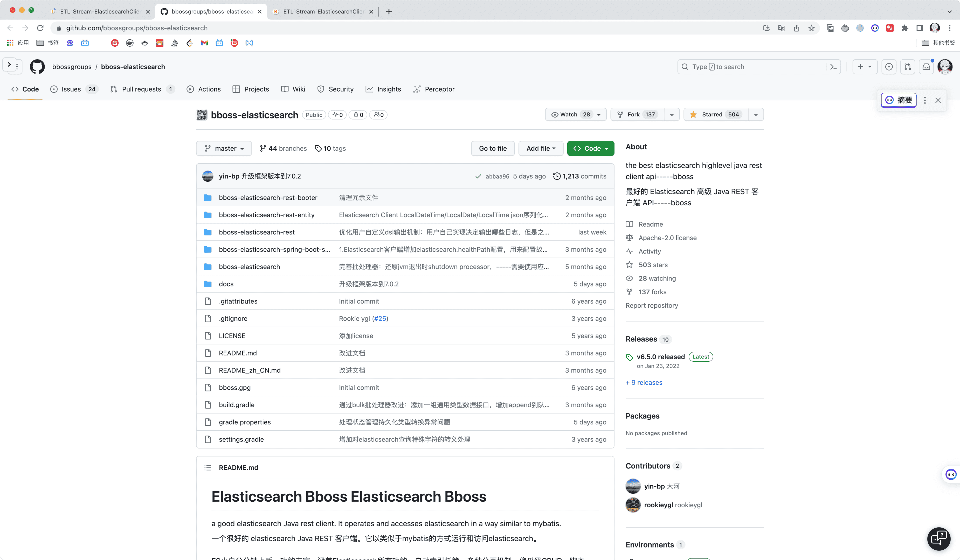Switch to the Issues tab
This screenshot has width=960, height=560.
click(x=71, y=89)
